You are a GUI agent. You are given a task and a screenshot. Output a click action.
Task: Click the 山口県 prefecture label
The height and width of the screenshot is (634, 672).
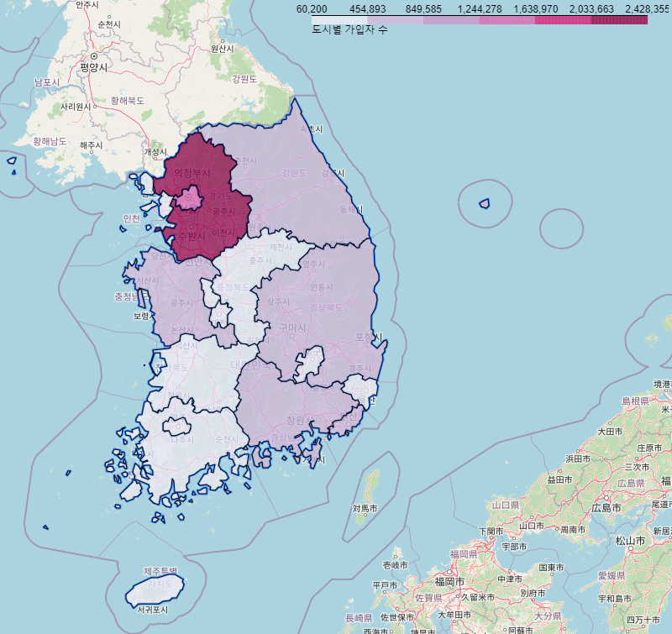506,505
